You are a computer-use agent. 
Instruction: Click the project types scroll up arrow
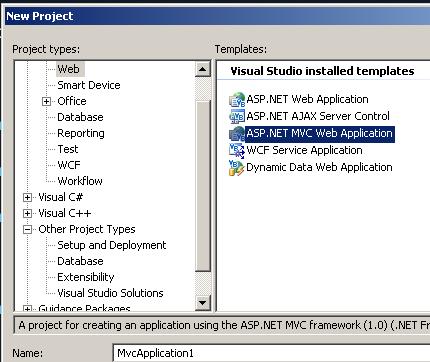pos(203,70)
